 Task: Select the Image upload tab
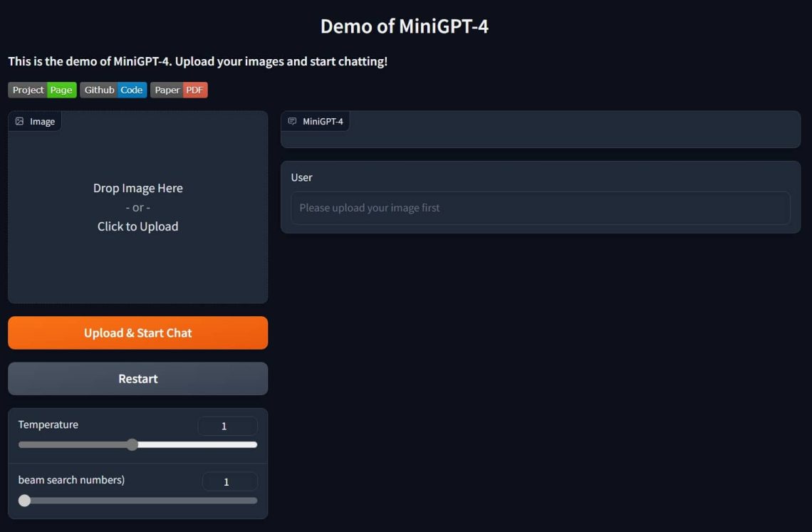[x=35, y=121]
